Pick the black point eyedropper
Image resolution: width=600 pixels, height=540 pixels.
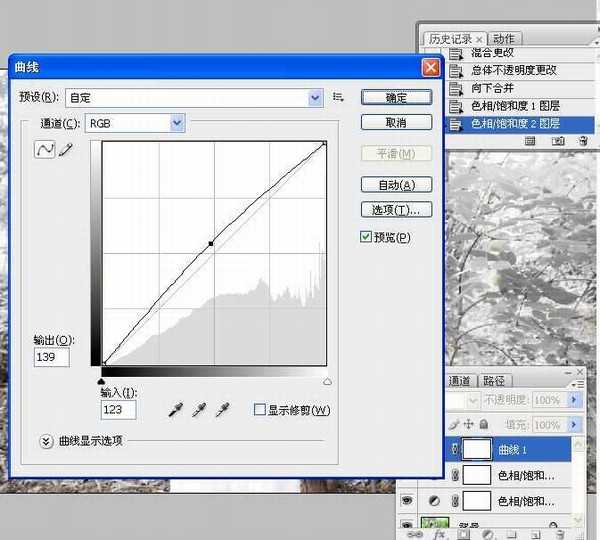pyautogui.click(x=177, y=410)
